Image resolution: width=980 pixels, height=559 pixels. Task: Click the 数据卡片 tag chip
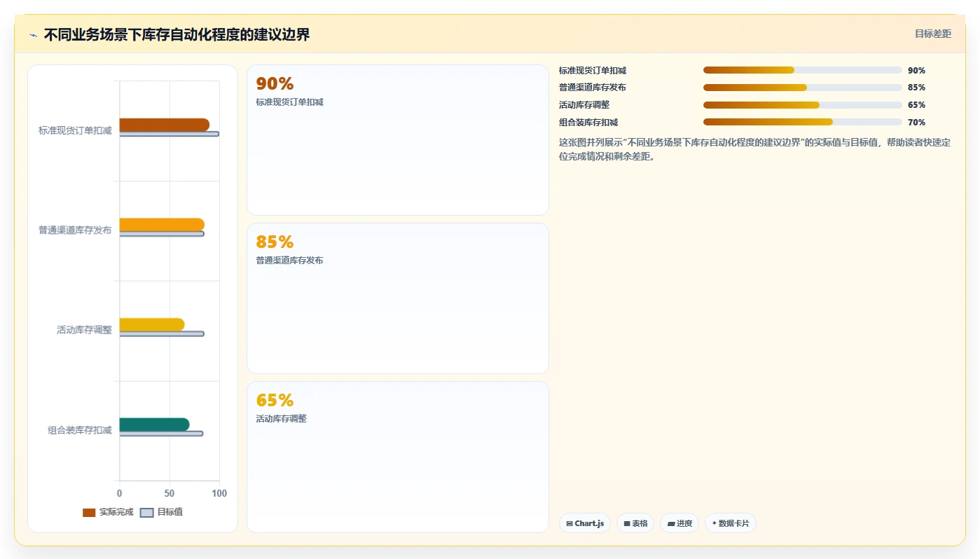(731, 523)
